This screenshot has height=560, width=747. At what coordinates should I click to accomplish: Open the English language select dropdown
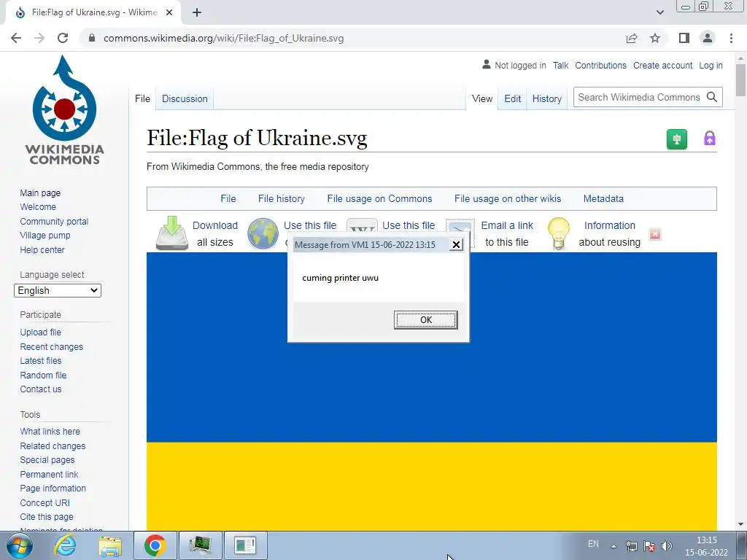click(x=58, y=290)
